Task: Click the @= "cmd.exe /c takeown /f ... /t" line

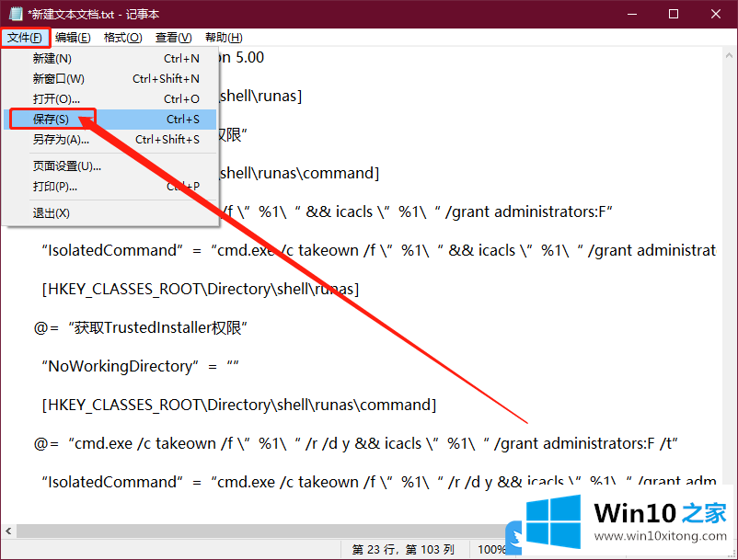Action: click(x=356, y=443)
